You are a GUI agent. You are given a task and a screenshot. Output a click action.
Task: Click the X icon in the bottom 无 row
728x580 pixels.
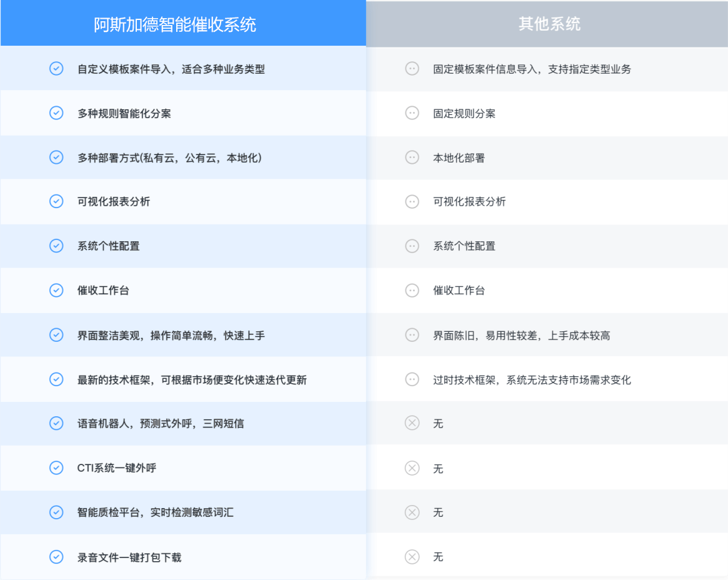[412, 557]
